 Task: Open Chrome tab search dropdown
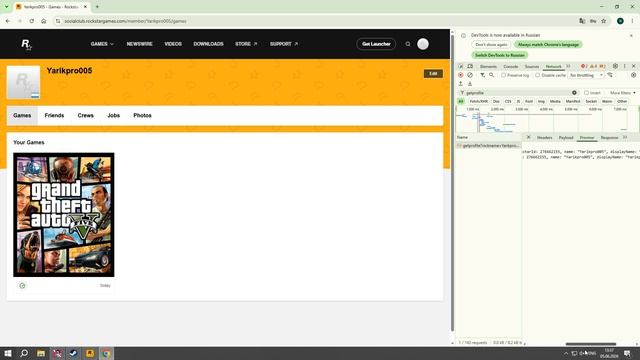pos(7,7)
